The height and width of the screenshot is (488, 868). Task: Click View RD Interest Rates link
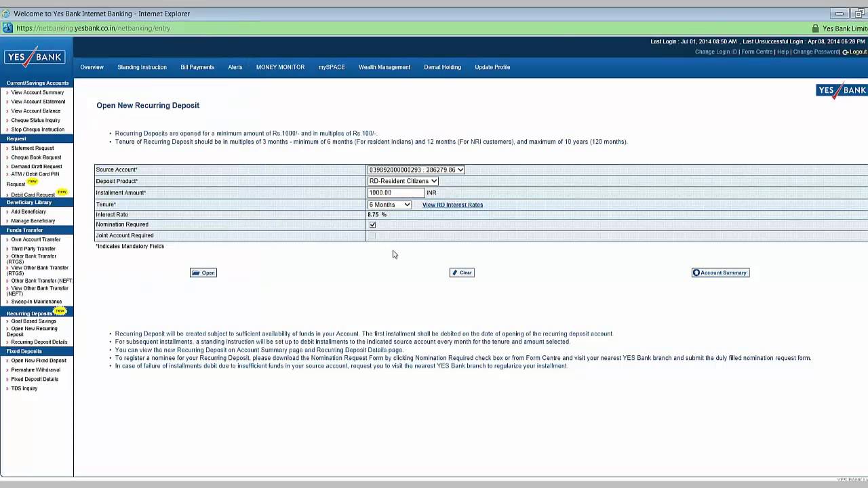(452, 205)
